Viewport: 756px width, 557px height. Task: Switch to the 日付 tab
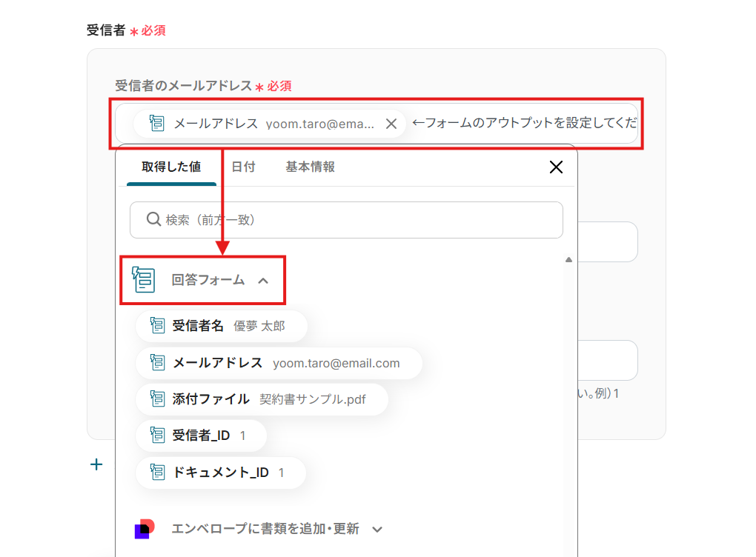pos(243,167)
